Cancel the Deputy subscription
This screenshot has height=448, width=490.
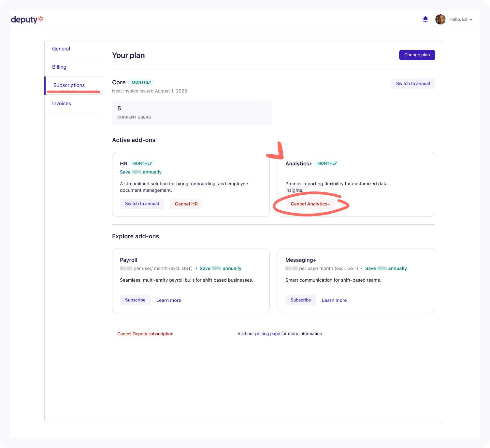coord(145,334)
